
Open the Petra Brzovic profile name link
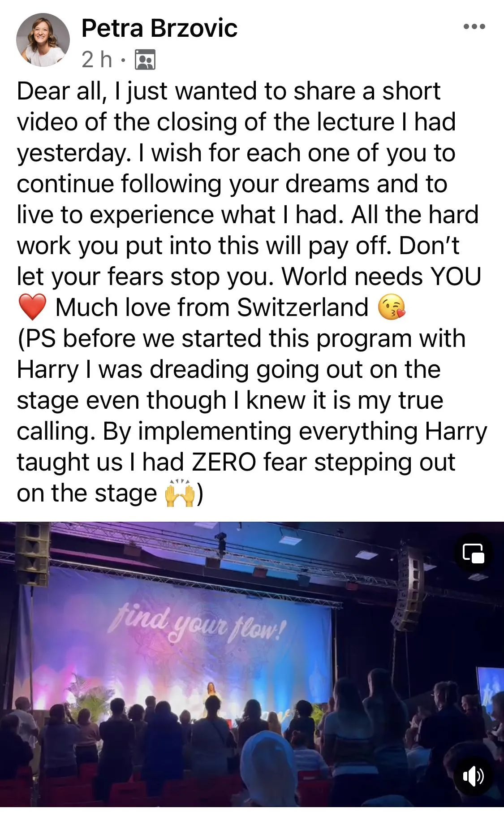(159, 28)
